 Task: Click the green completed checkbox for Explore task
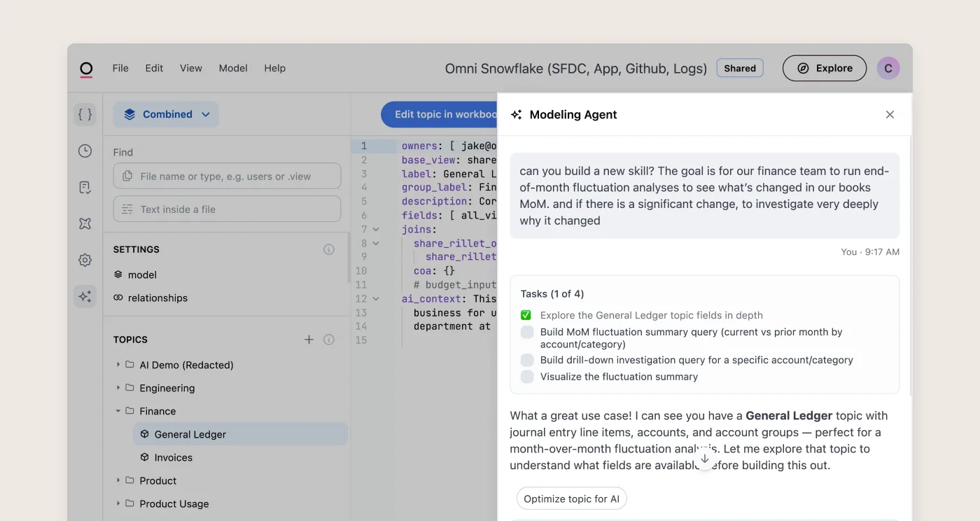pyautogui.click(x=526, y=315)
